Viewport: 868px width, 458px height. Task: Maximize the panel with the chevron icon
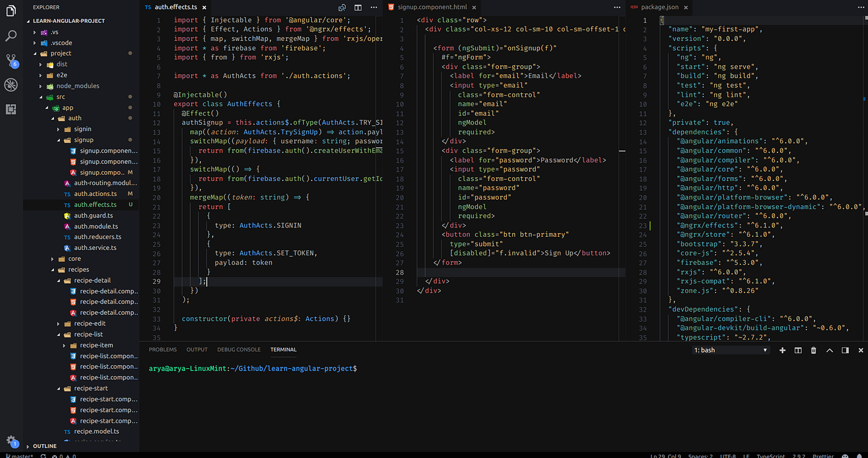pyautogui.click(x=830, y=350)
